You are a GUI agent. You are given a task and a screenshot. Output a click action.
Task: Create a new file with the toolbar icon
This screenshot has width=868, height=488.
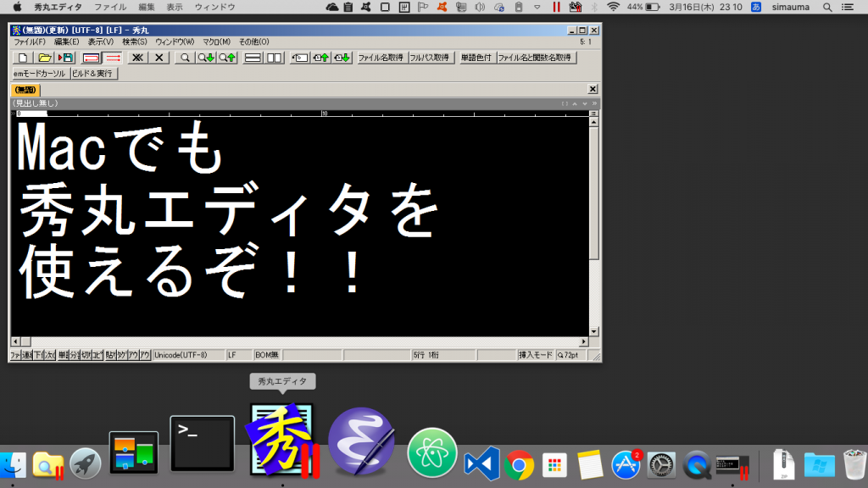pyautogui.click(x=23, y=59)
